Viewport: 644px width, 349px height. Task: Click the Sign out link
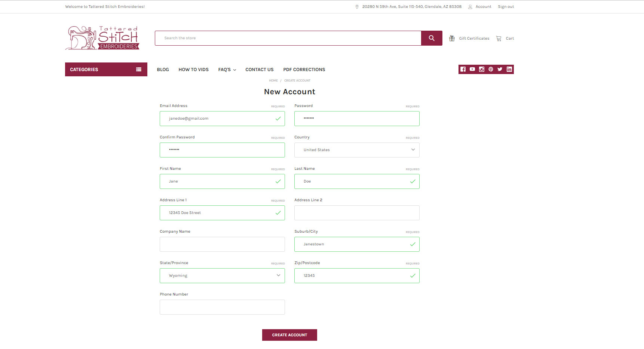point(506,7)
